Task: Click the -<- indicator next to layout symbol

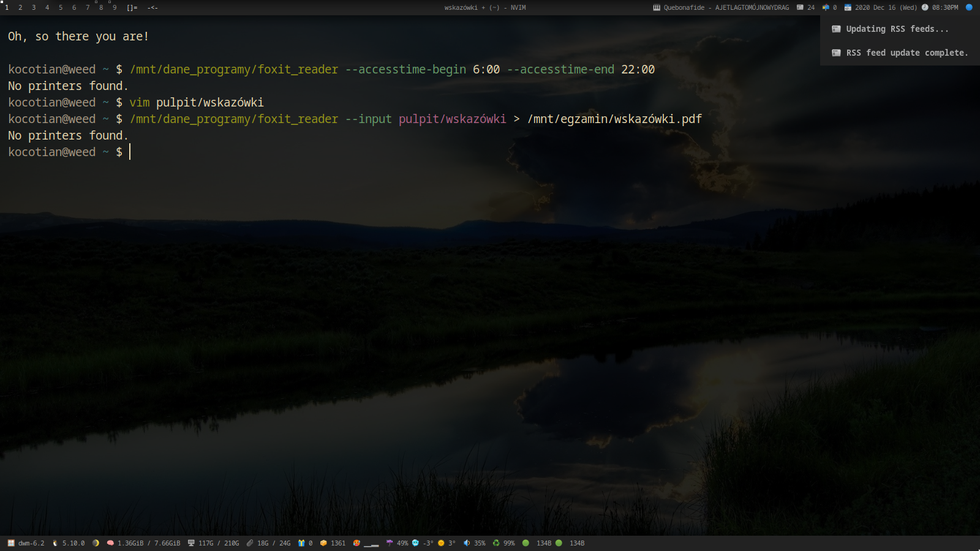Action: [x=153, y=7]
